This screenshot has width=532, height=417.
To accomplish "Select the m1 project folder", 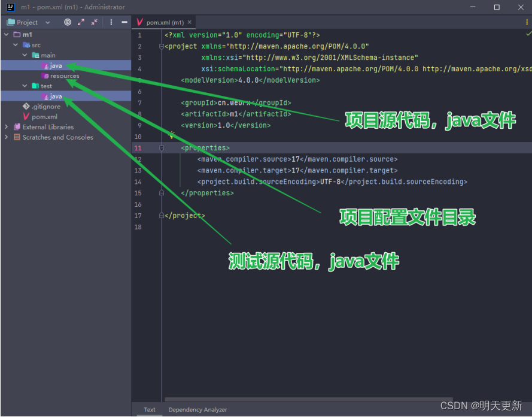I will tap(27, 35).
